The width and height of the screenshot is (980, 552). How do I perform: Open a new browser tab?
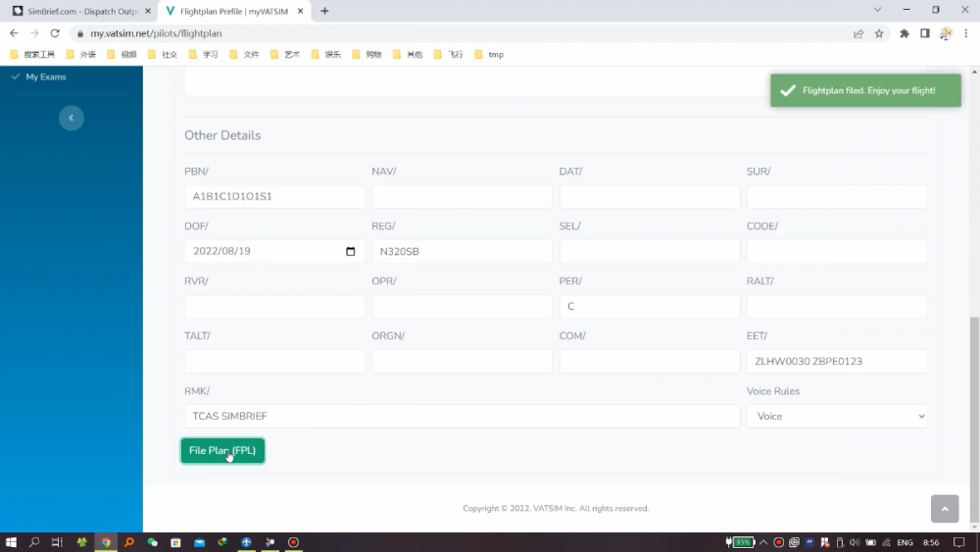click(x=325, y=11)
